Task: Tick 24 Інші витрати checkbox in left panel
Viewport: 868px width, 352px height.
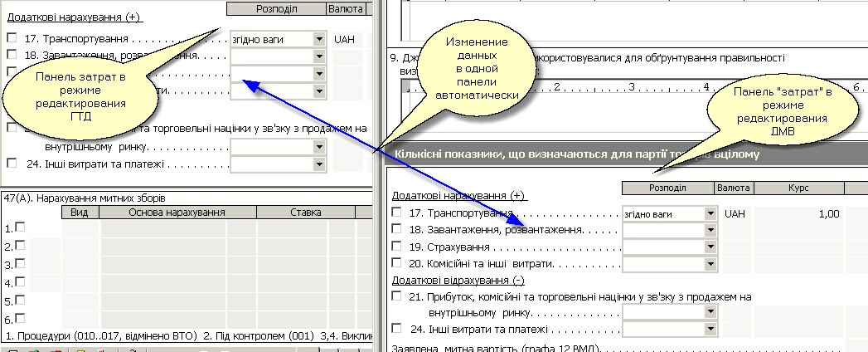Action: pyautogui.click(x=11, y=164)
